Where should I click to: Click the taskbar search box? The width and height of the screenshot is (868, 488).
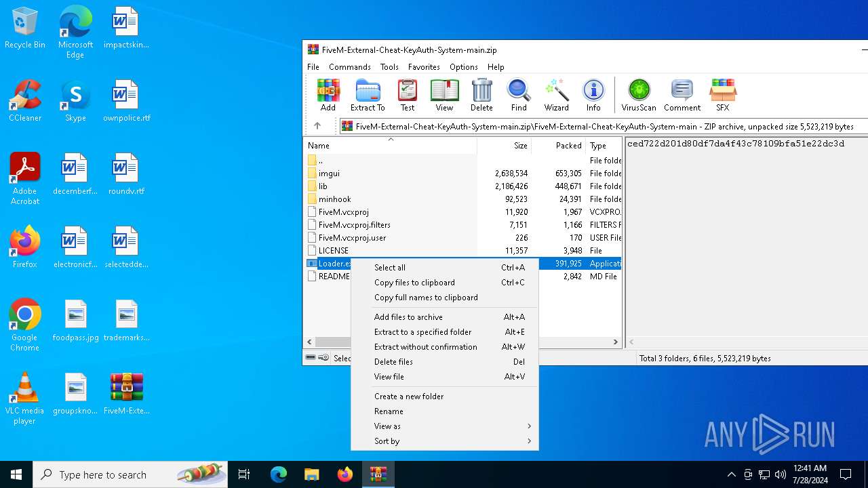tap(130, 474)
